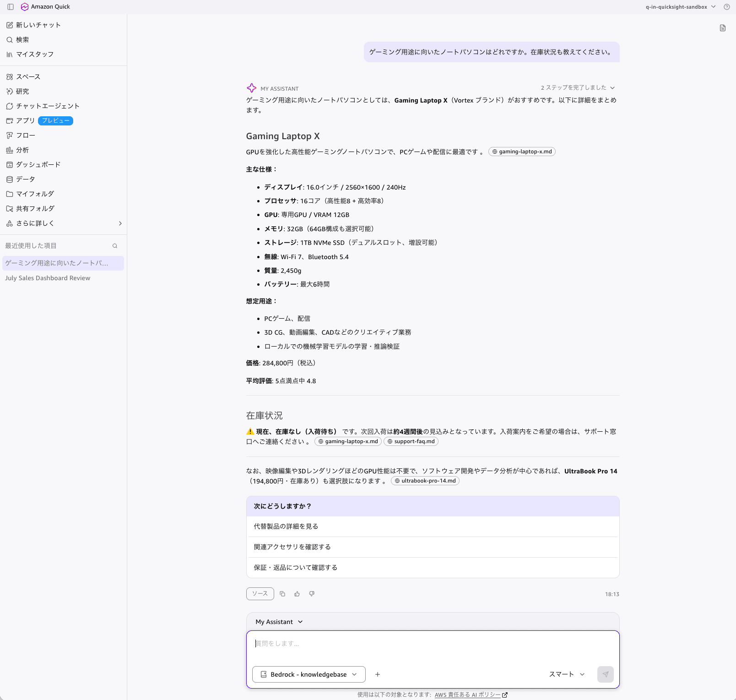Click the Gaming Laptop X heading

(283, 136)
